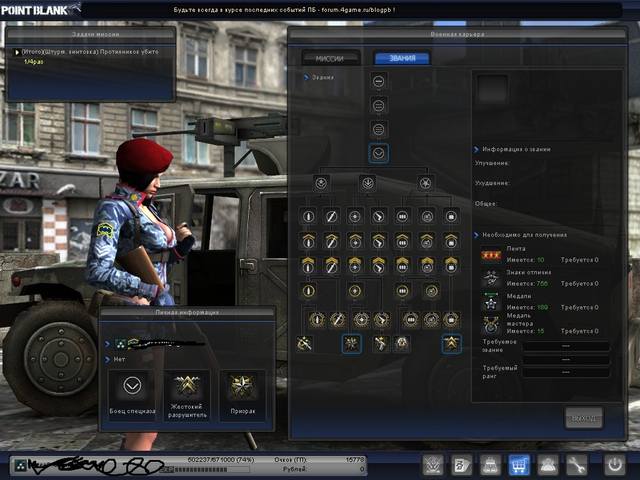The height and width of the screenshot is (480, 640).
Task: Select the plain three-dots title icon without chevrons
Action: click(402, 216)
